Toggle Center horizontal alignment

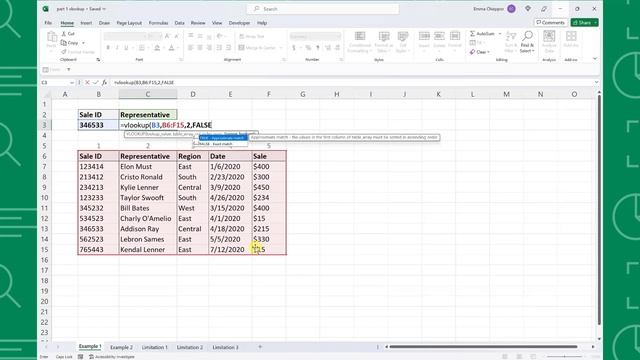(x=200, y=48)
